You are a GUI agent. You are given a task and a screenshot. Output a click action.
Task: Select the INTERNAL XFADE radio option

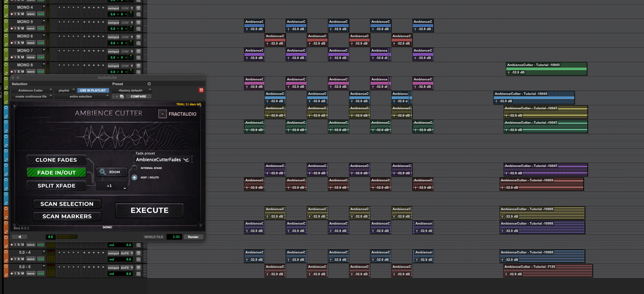[x=134, y=168]
